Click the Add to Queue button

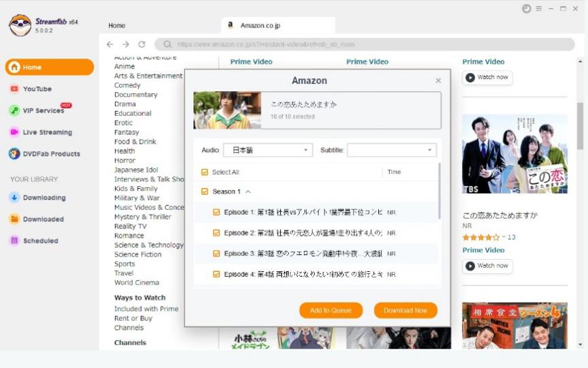coord(330,310)
